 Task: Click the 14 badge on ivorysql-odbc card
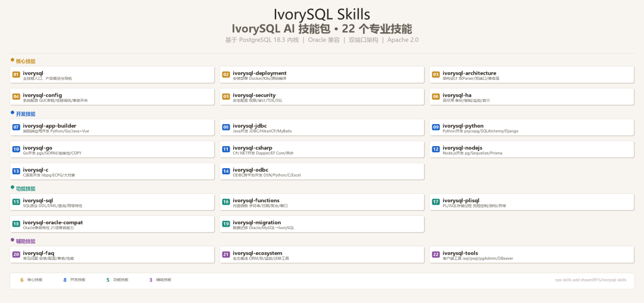[226, 171]
